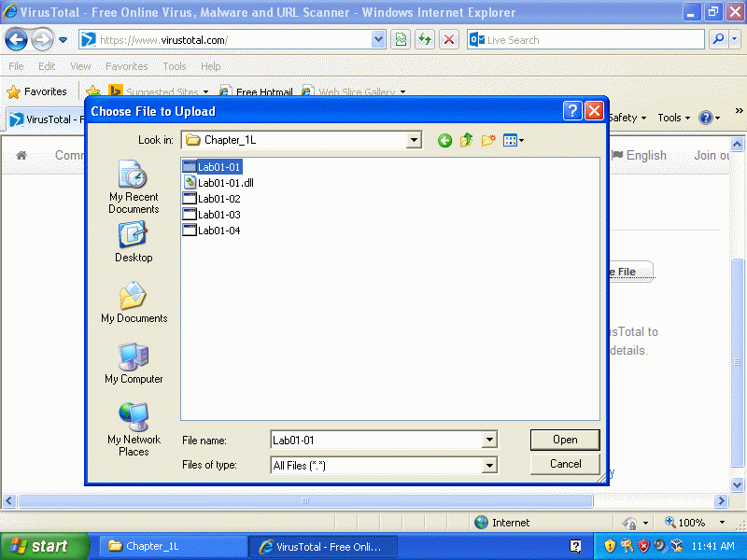The width and height of the screenshot is (747, 560).
Task: Open the View Menu icon dropdown
Action: click(x=514, y=141)
